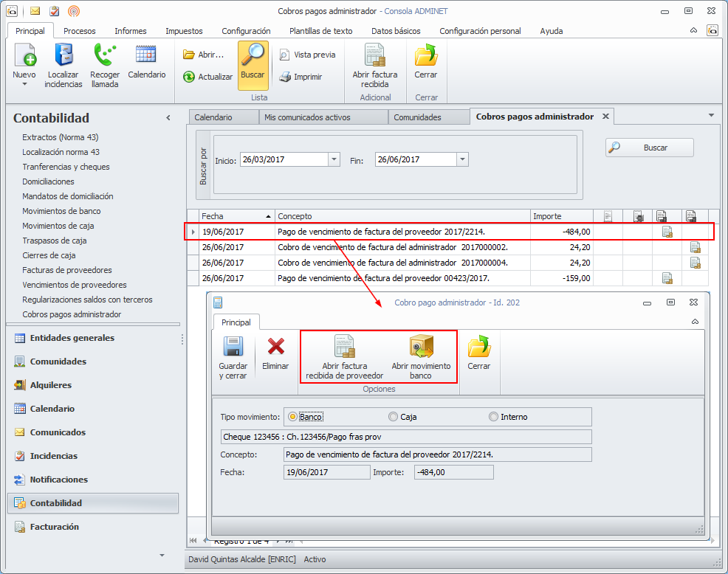Screen dimensions: 728x574
Task: Open the Inicio date dropdown
Action: tap(334, 159)
